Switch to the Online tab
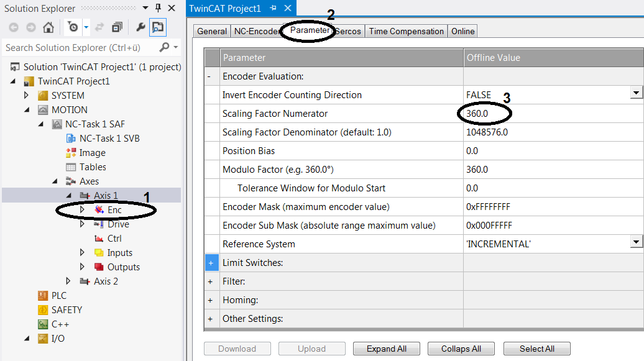 coord(463,31)
